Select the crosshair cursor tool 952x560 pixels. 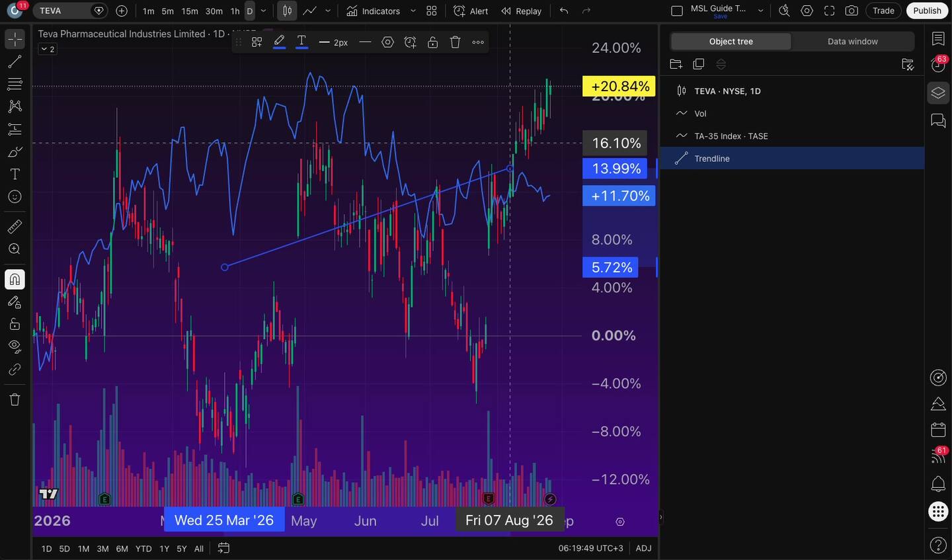coord(15,40)
